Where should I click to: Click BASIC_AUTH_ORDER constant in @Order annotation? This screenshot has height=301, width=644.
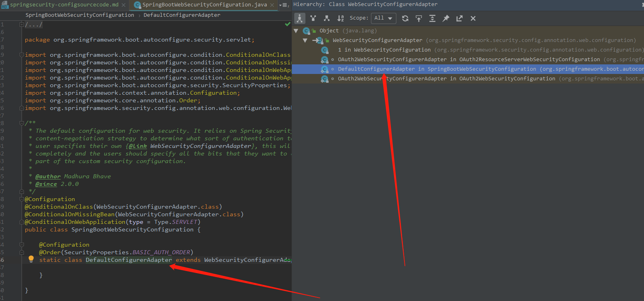pyautogui.click(x=161, y=253)
